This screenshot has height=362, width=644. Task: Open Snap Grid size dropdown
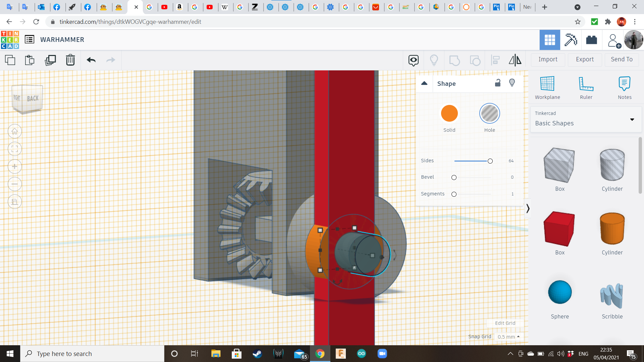[x=508, y=337]
